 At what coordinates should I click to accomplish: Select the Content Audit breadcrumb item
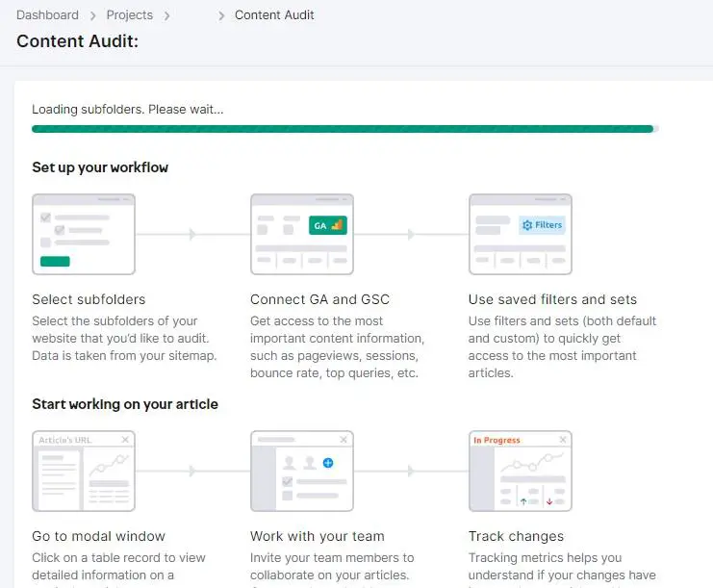pos(274,15)
